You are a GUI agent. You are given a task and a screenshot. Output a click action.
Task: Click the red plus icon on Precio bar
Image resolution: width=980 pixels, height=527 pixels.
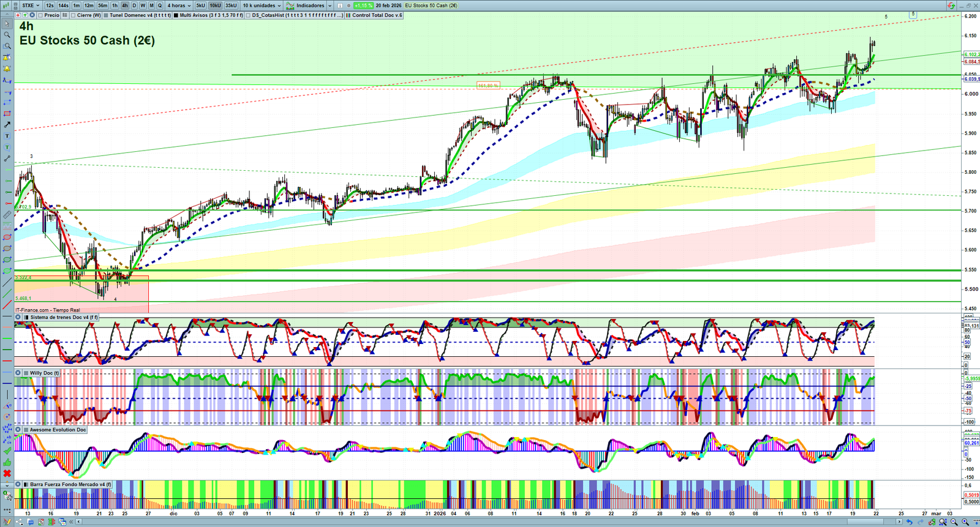[x=18, y=15]
